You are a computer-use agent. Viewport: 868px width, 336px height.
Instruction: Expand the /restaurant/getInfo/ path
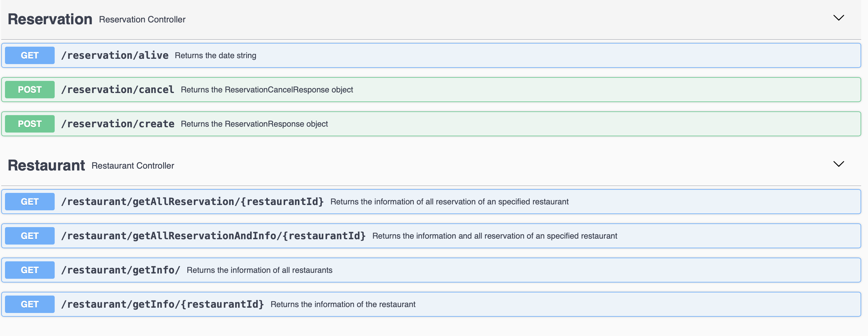pos(120,270)
